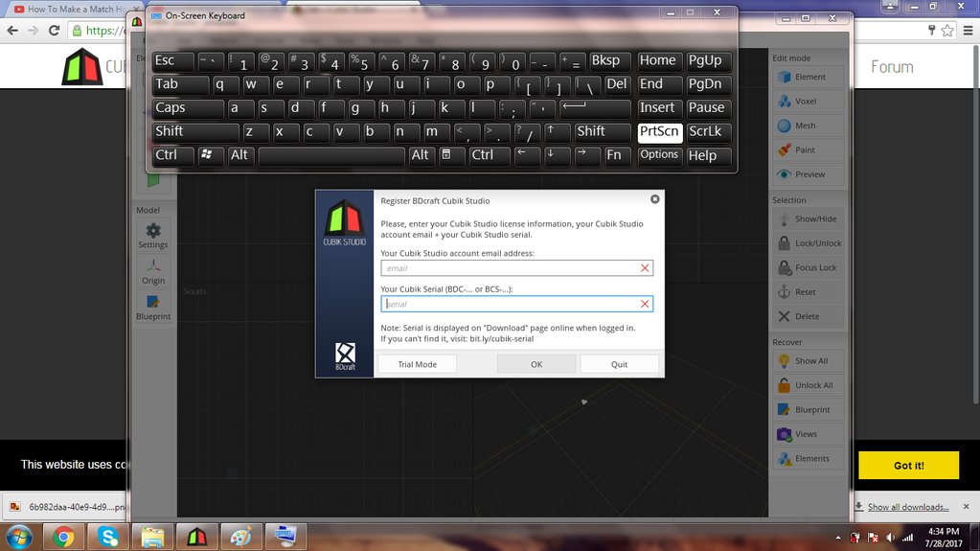Open Paint from taskbar
Viewport: 980px width, 551px height.
coord(240,537)
